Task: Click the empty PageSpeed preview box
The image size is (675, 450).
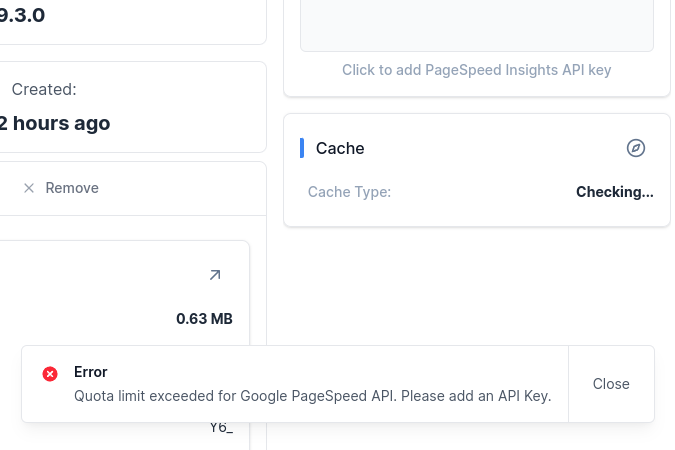Action: [477, 25]
